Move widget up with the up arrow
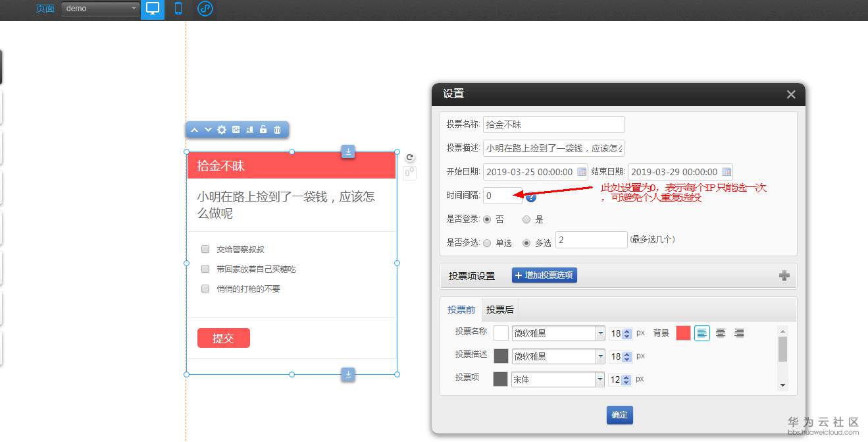 pos(194,130)
